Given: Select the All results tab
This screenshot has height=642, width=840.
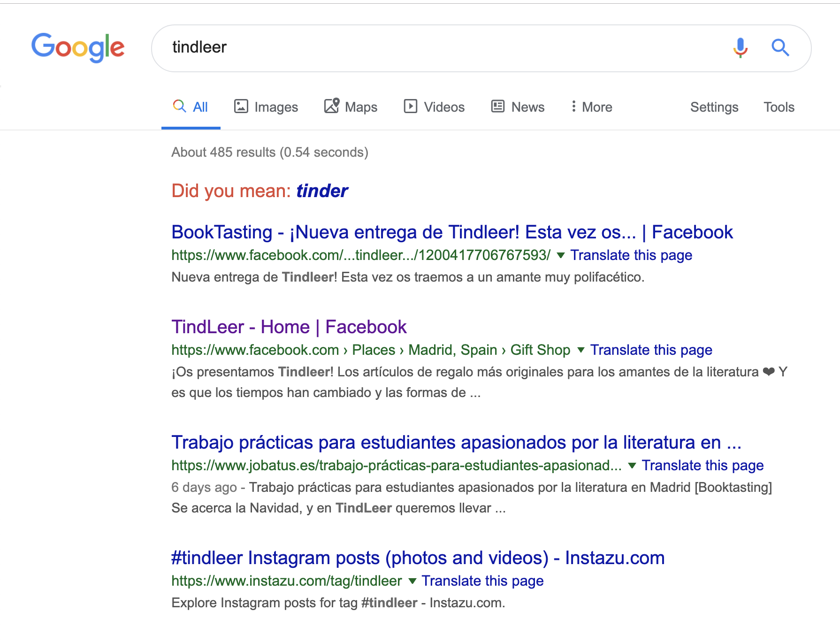Looking at the screenshot, I should point(191,107).
